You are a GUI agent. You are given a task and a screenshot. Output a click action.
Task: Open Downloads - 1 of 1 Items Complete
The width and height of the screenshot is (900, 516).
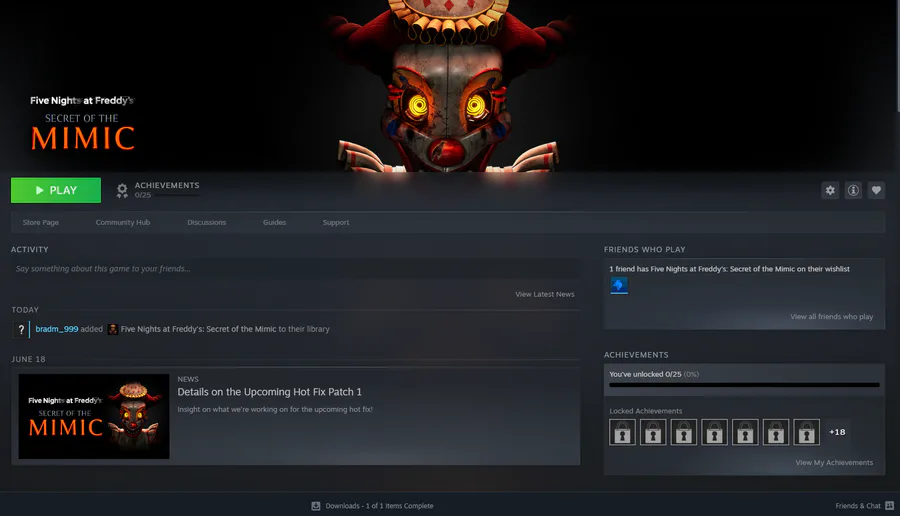pyautogui.click(x=379, y=506)
